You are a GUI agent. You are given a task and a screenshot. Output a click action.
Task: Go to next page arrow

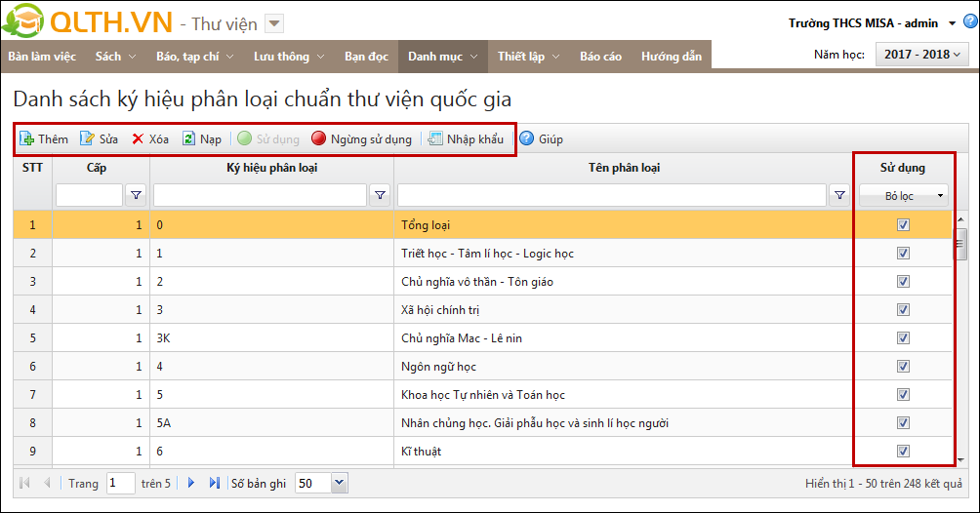[x=191, y=483]
